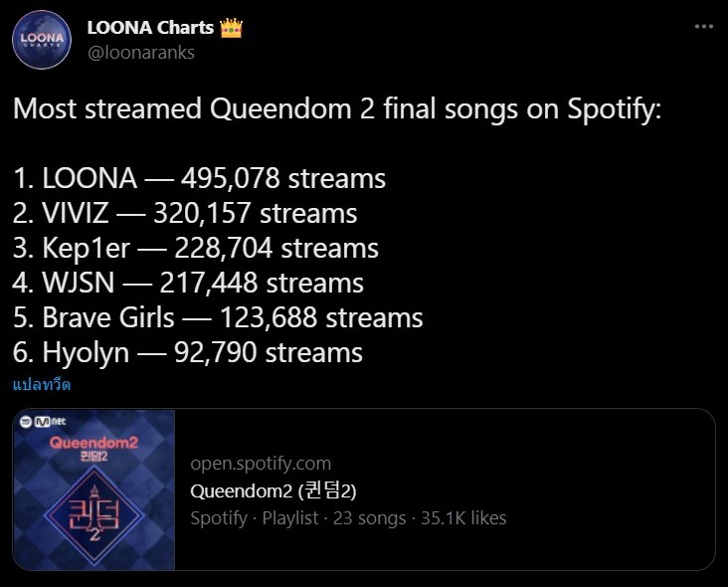Translate the tweet via แปลทวีต link
This screenshot has height=587, width=728.
[x=42, y=384]
